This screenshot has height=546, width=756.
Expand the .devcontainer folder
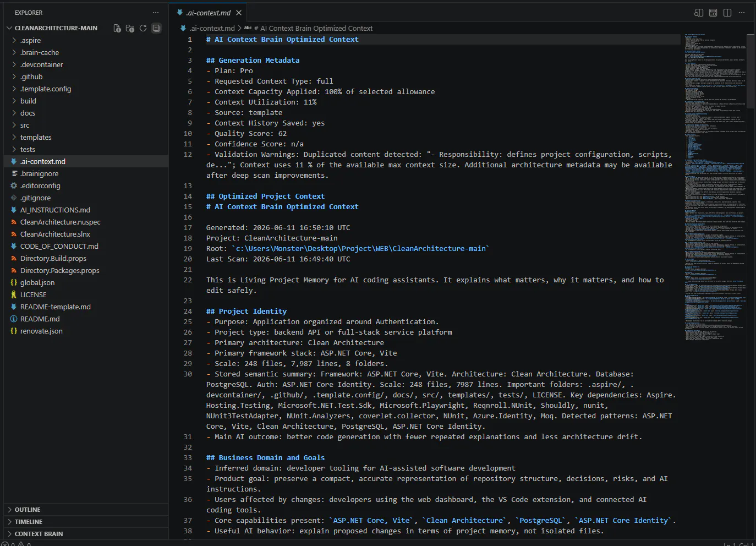[14, 64]
